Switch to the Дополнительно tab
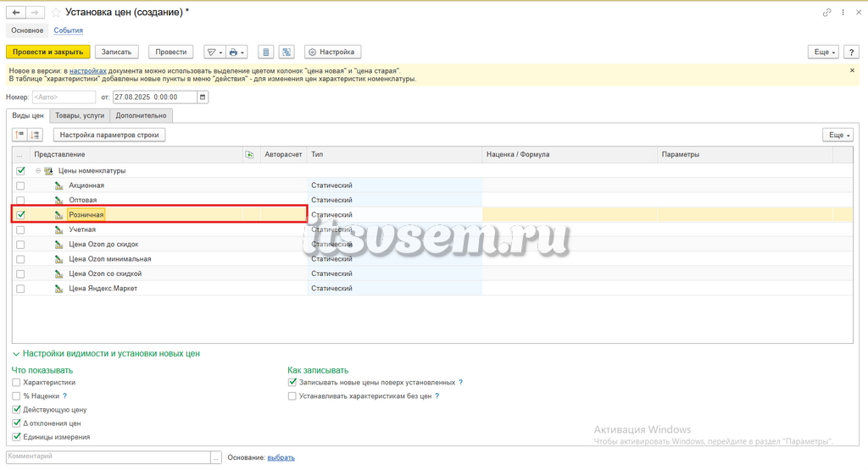 tap(142, 115)
